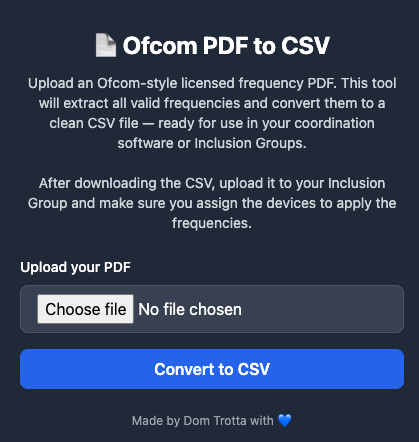The image size is (419, 442).
Task: Click the line 'clean CSV file — ready for use'
Action: tap(212, 123)
